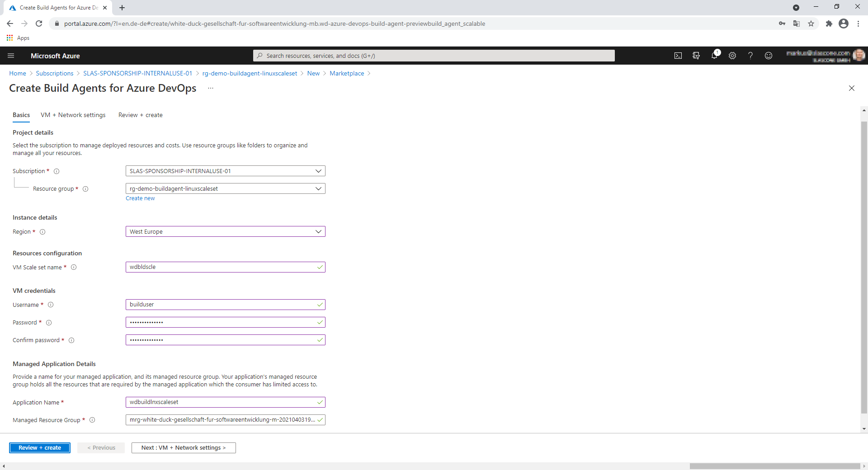Go to New in the breadcrumb
This screenshot has height=470, width=868.
coord(313,73)
